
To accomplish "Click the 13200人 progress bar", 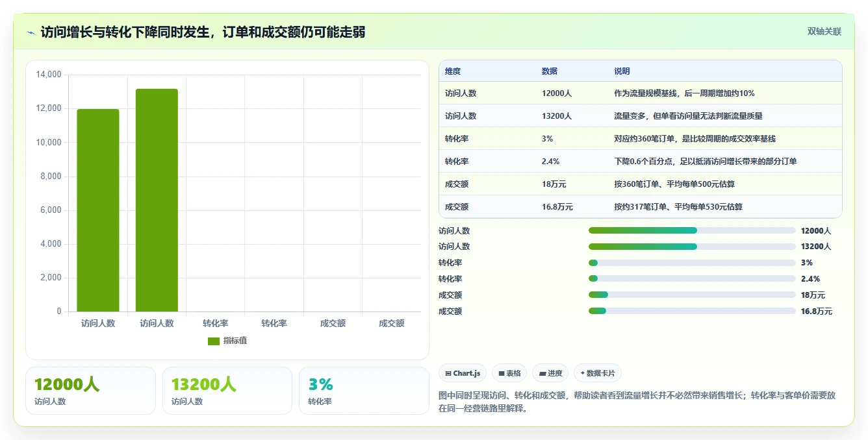I will tap(692, 247).
